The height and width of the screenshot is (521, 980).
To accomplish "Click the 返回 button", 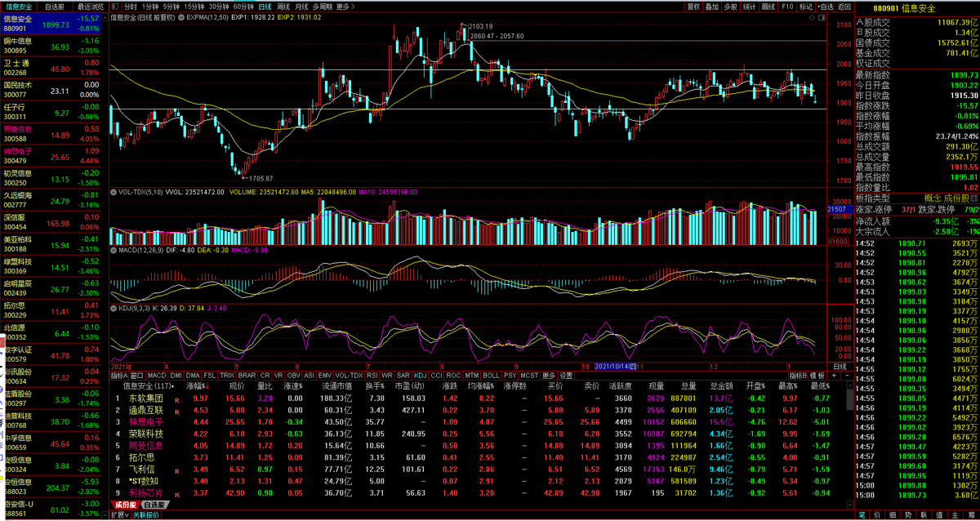I will click(x=844, y=6).
